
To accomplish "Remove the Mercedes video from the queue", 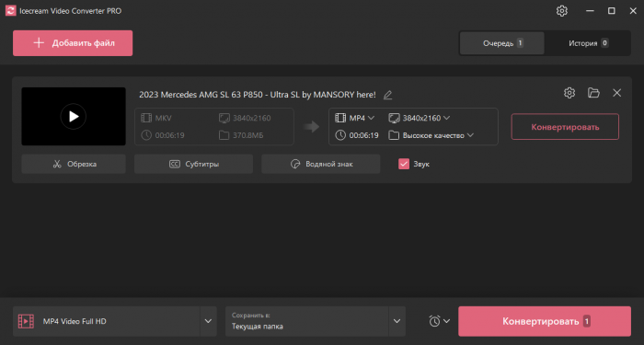I will pos(617,93).
